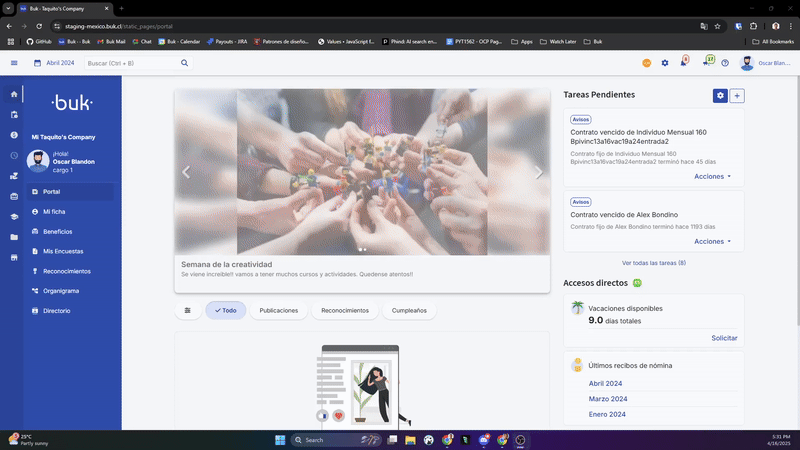Viewport: 800px width, 450px height.
Task: Click the buk logo in the sidebar
Action: (72, 103)
